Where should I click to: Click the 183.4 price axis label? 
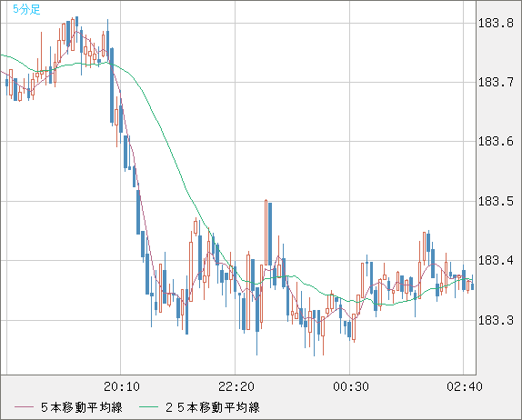tap(496, 260)
